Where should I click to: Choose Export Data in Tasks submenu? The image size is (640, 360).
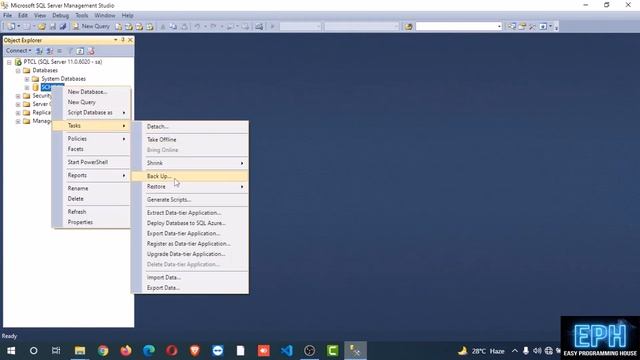pos(190,288)
